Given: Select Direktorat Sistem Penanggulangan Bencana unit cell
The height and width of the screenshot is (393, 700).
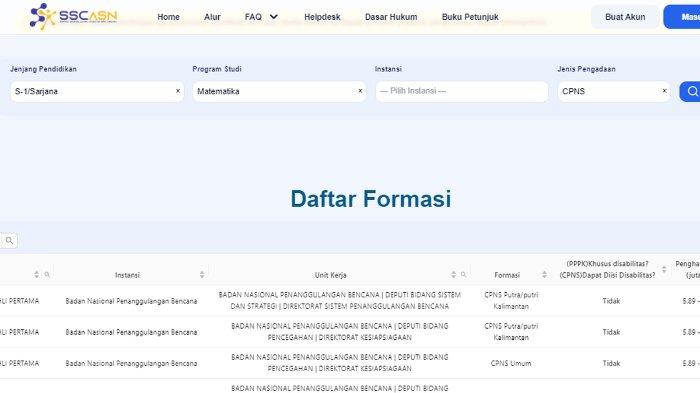Looking at the screenshot, I should [x=339, y=301].
